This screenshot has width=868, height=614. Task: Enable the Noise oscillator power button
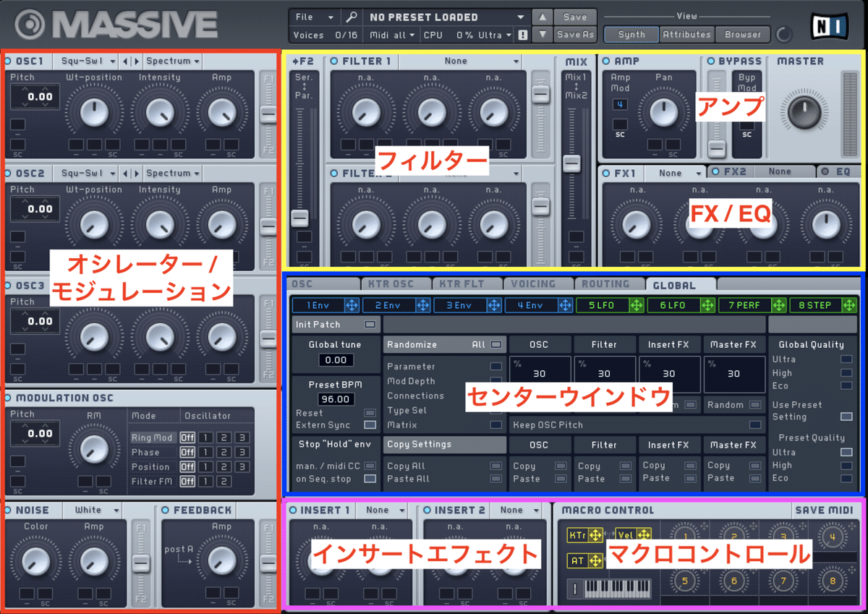(x=8, y=511)
